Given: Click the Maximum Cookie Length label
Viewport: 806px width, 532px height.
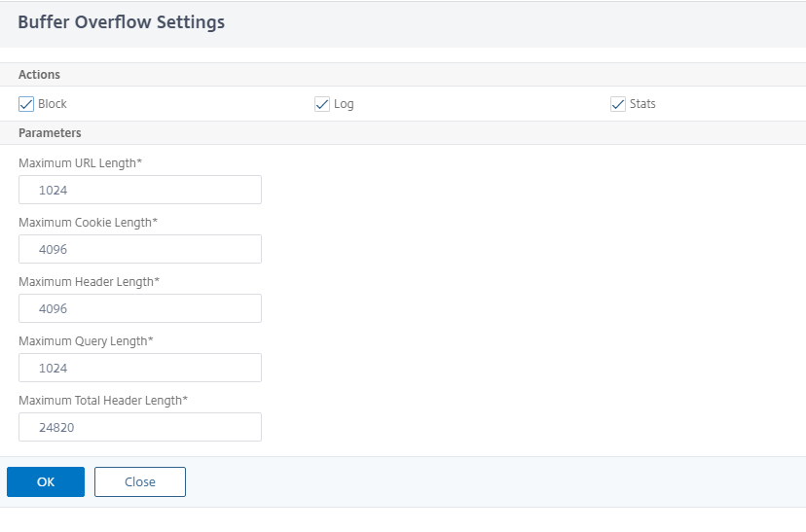Looking at the screenshot, I should coord(88,223).
